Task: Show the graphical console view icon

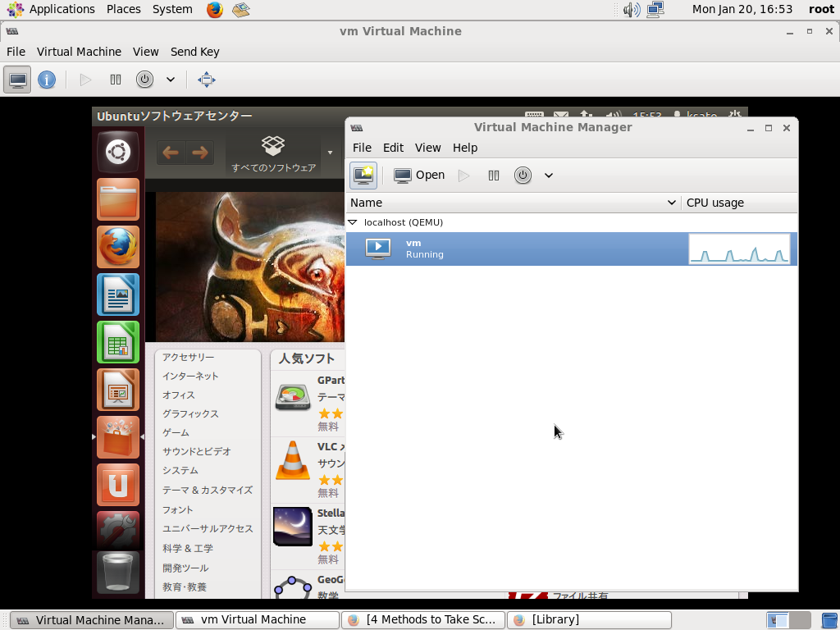Action: point(17,80)
